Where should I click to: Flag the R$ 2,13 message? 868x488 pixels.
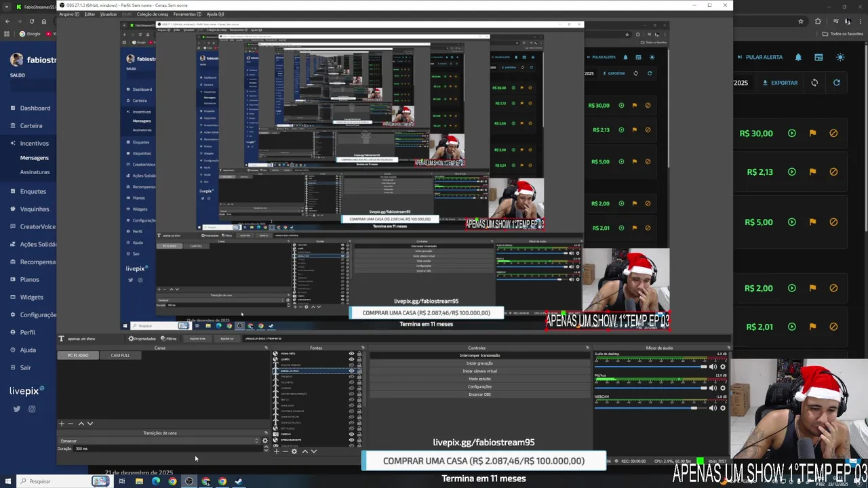click(812, 171)
